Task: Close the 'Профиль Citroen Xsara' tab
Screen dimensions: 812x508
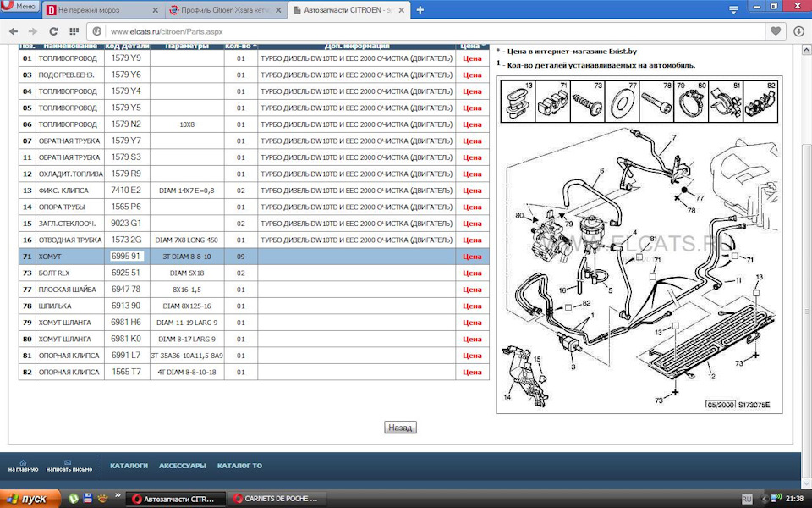Action: (278, 10)
